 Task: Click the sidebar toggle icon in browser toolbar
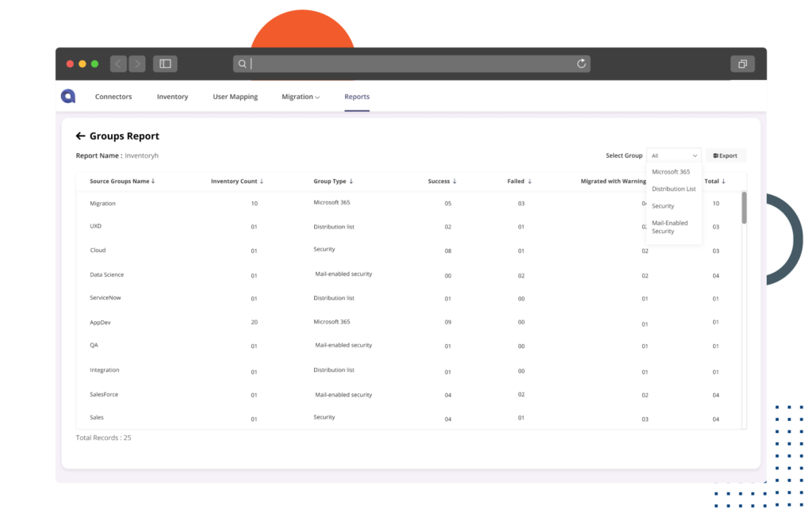167,63
